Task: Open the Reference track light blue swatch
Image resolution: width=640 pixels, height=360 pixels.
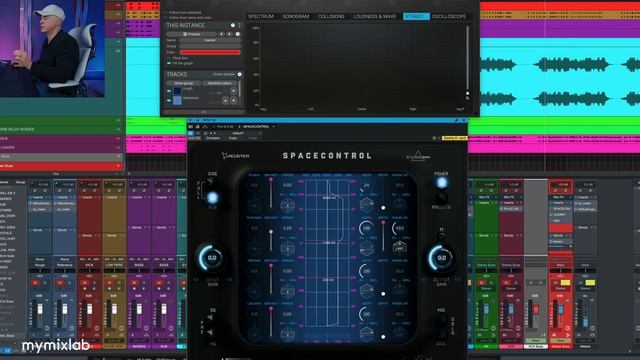Action: tap(178, 100)
